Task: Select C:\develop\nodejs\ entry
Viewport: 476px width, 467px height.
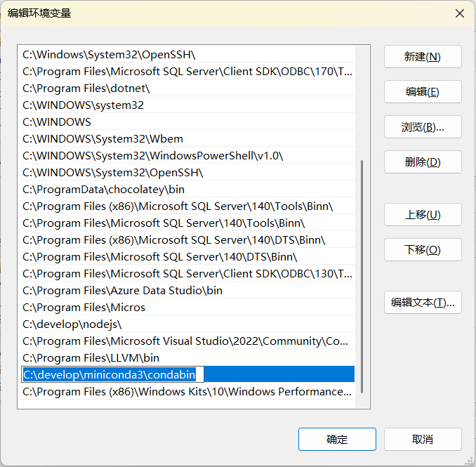Action: (x=186, y=324)
